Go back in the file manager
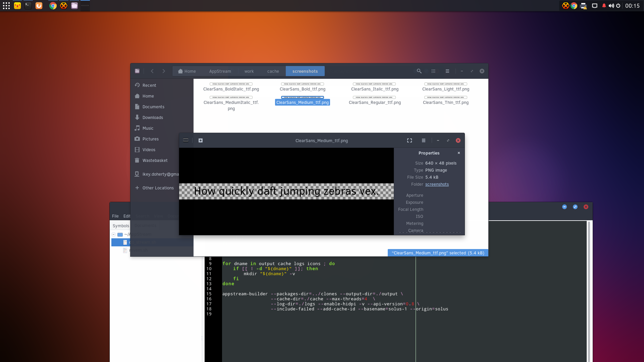 point(152,71)
